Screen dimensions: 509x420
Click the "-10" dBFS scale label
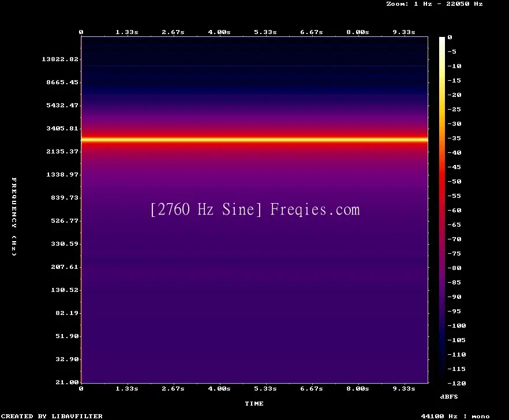click(x=454, y=66)
